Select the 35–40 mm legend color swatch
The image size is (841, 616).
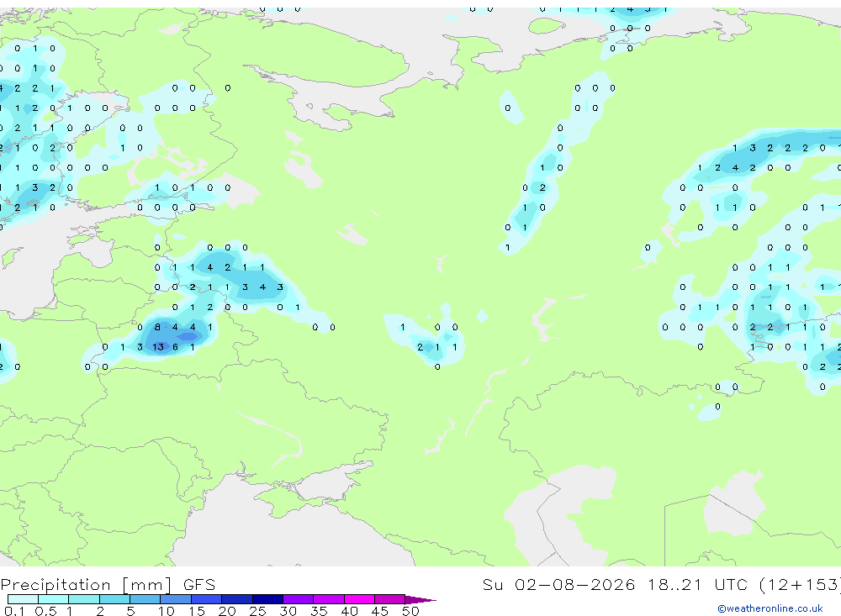[329, 599]
